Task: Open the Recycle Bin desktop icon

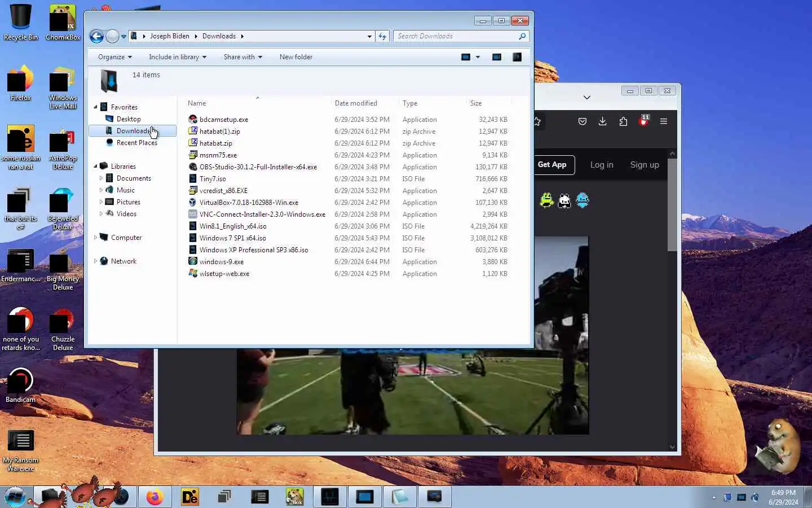Action: [x=21, y=23]
